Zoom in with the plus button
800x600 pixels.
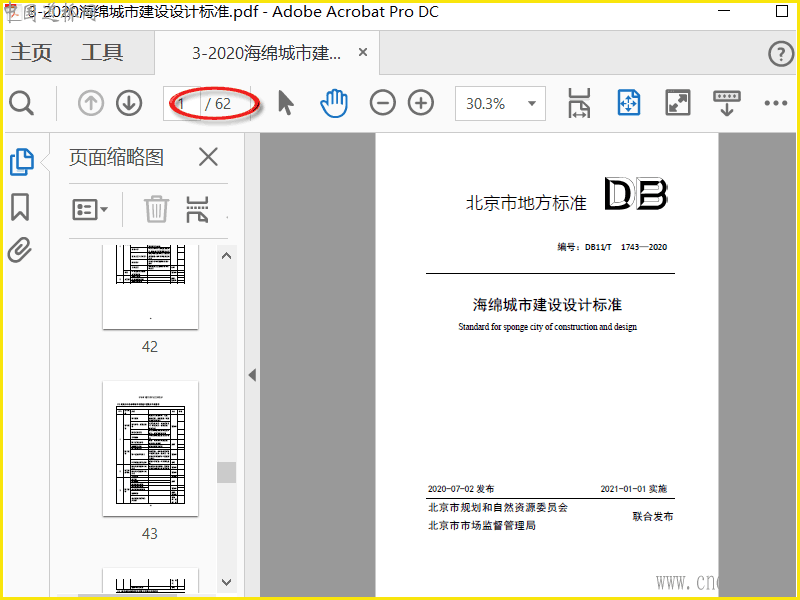click(421, 103)
